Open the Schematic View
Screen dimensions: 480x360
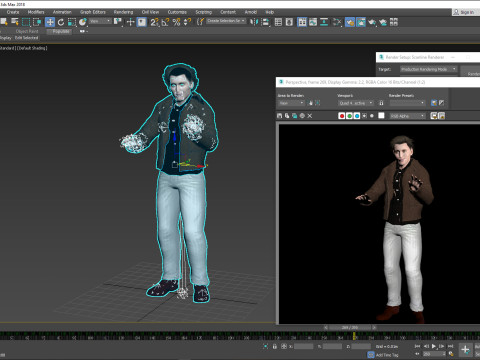(324, 22)
